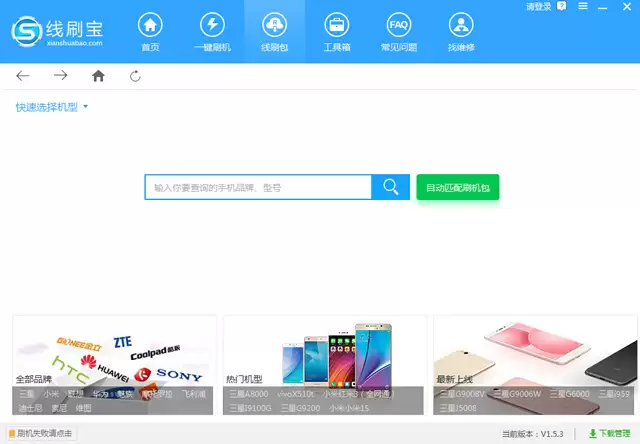Click the 刷机失败请点击 link
The height and width of the screenshot is (444, 640).
40,433
